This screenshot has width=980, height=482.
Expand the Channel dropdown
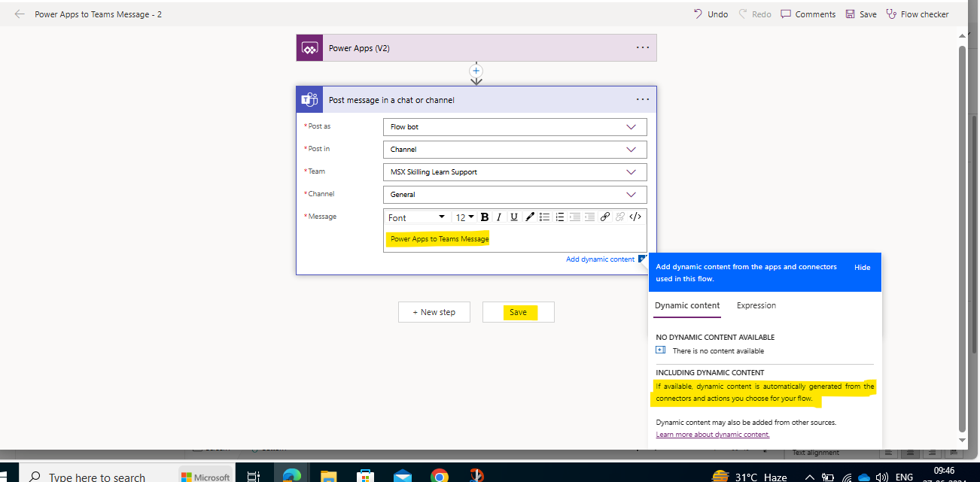click(515, 195)
